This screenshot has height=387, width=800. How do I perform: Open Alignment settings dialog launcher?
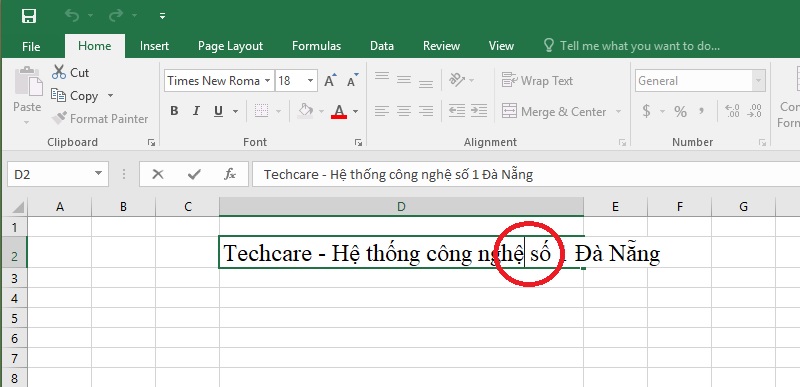point(622,143)
